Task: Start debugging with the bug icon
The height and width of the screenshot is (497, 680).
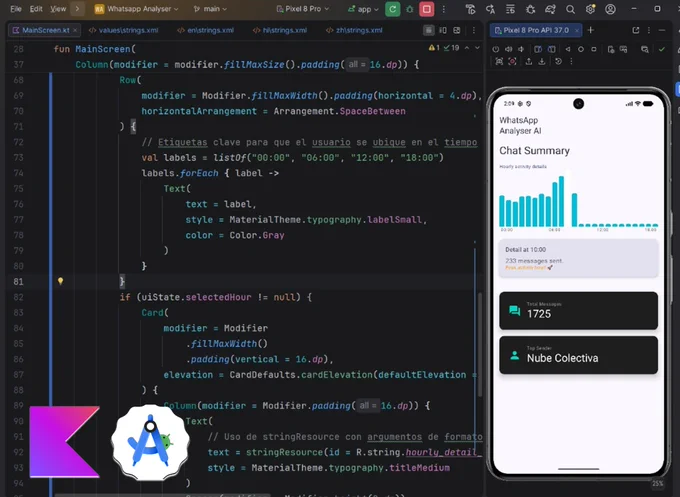Action: 409,9
